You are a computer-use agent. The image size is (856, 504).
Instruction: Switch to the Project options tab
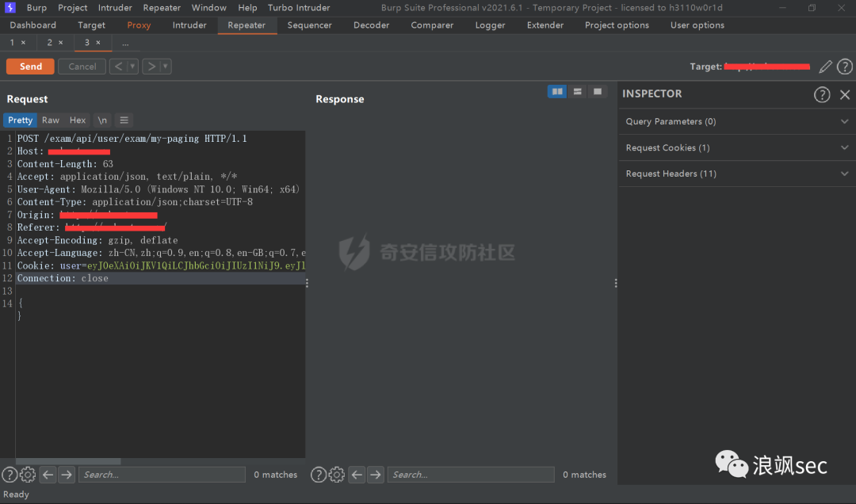tap(617, 25)
